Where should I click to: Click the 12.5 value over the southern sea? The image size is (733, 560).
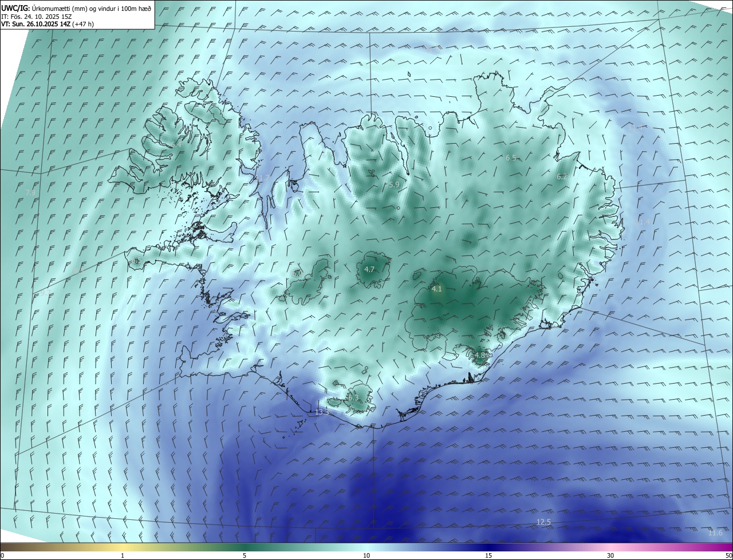point(543,522)
